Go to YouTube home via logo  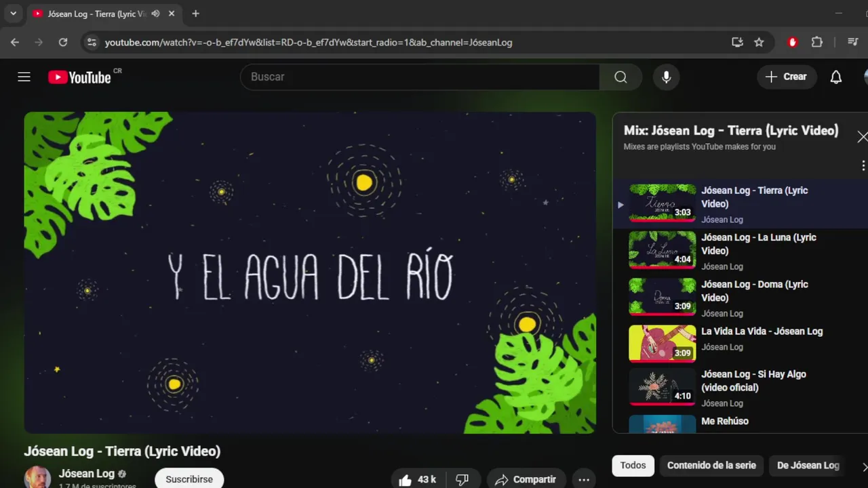tap(80, 77)
